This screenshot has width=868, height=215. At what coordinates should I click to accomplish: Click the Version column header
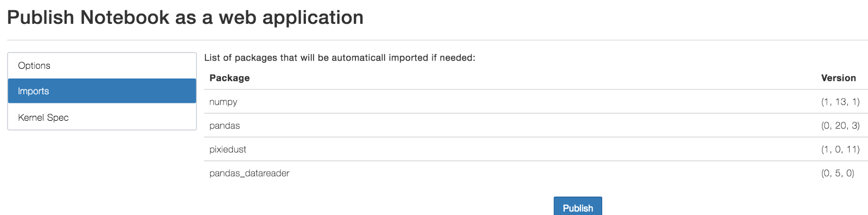[x=838, y=78]
